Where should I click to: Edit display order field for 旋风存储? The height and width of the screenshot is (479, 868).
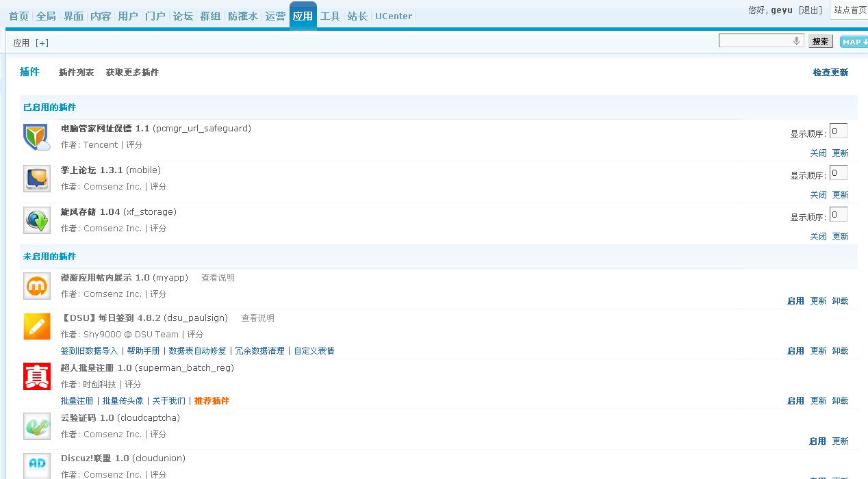839,215
